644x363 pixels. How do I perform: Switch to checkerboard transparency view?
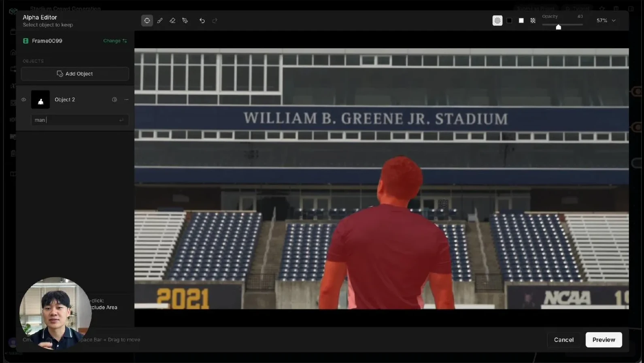point(533,20)
